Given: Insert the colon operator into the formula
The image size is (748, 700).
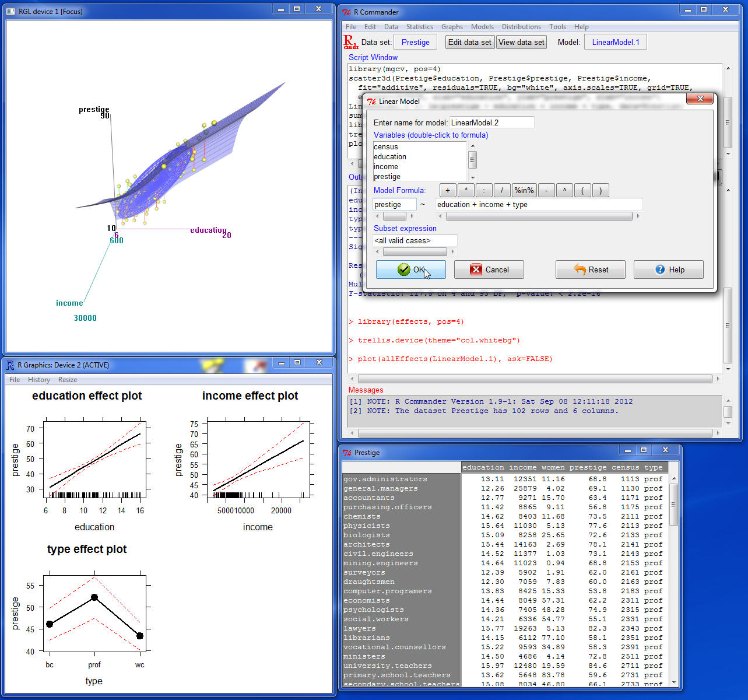Looking at the screenshot, I should [x=484, y=190].
